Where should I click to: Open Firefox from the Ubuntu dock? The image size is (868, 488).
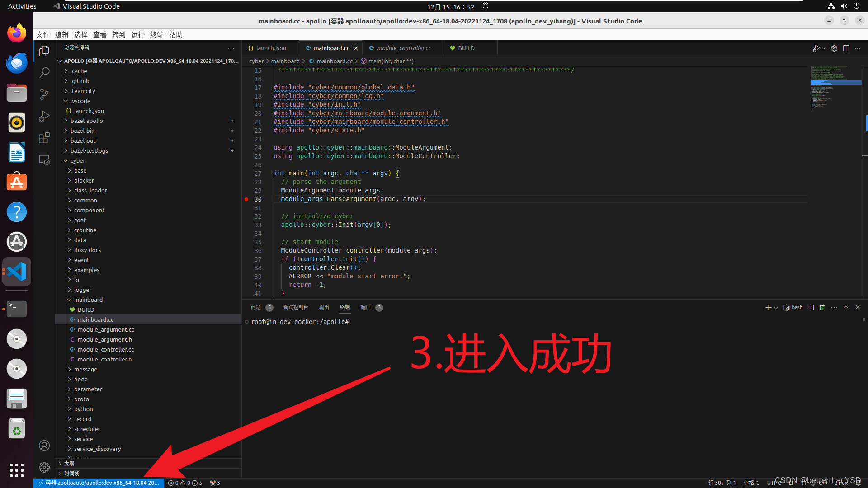point(17,33)
